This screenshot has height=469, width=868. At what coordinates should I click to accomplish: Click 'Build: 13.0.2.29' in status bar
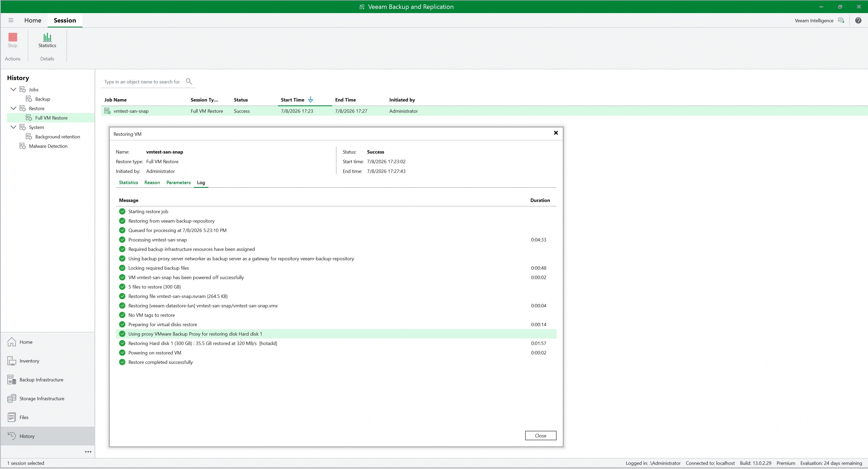click(755, 463)
